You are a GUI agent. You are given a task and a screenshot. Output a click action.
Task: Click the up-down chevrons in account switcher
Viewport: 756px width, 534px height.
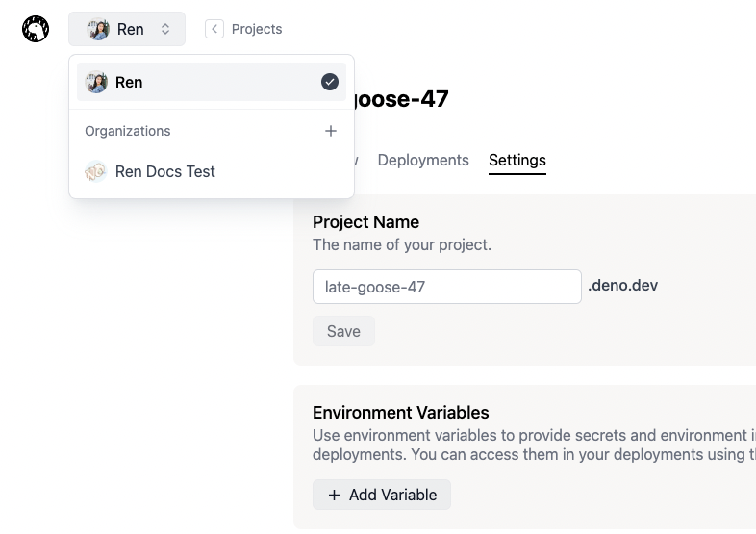(x=165, y=29)
